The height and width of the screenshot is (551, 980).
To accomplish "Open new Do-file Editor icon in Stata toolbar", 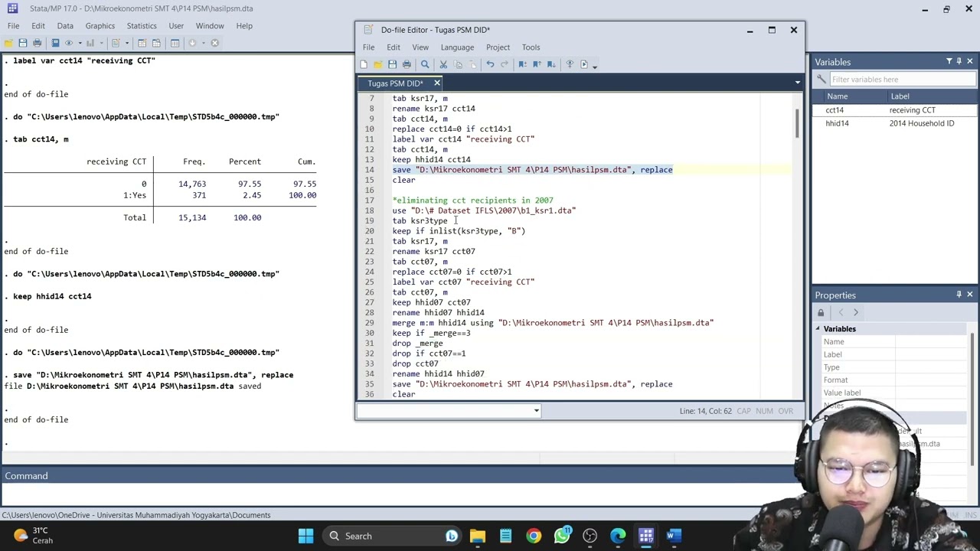I will [116, 43].
